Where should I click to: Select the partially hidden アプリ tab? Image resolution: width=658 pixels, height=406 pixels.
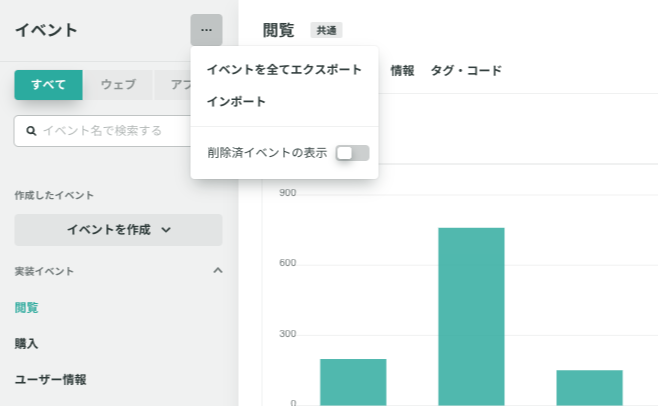172,85
